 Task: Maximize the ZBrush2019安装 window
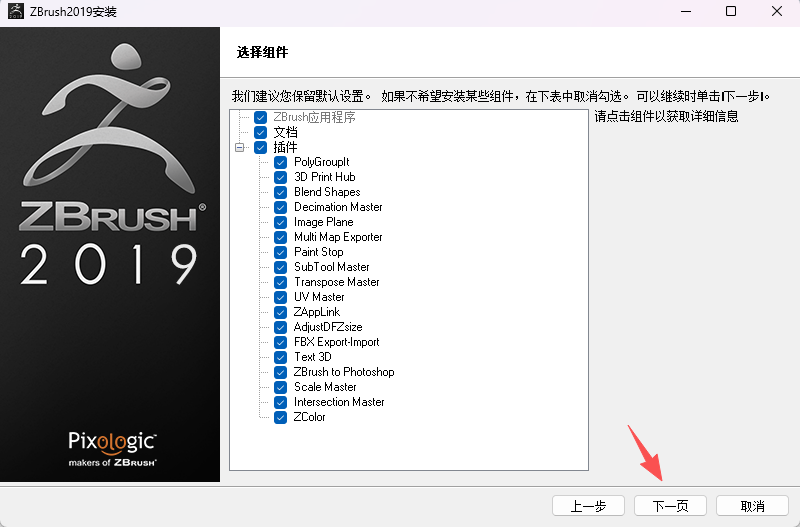pos(731,11)
